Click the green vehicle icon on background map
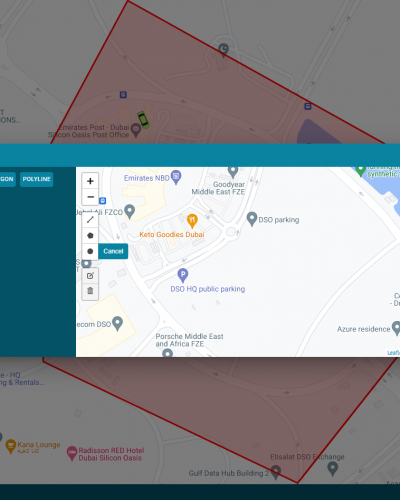The image size is (400, 500). click(x=144, y=120)
